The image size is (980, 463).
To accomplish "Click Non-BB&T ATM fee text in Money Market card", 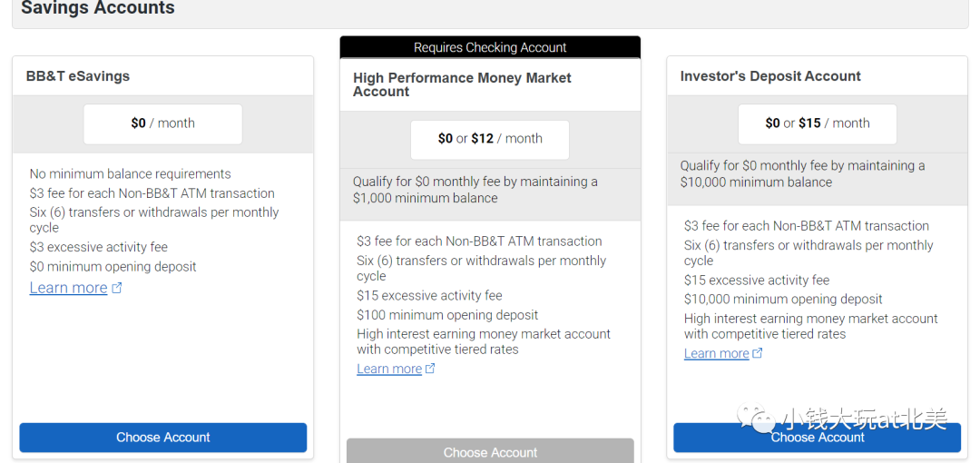I will coord(479,241).
